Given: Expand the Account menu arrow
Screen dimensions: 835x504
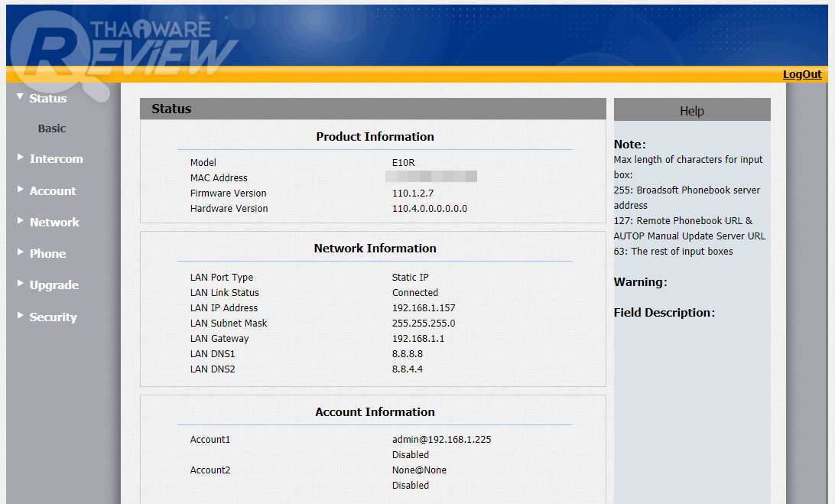Looking at the screenshot, I should (x=20, y=189).
